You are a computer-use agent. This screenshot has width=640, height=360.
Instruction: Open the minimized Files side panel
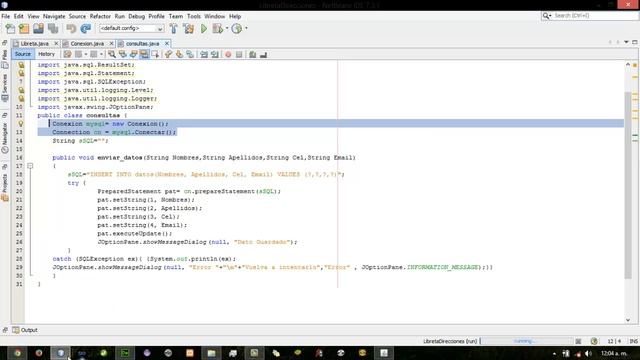tap(4, 60)
